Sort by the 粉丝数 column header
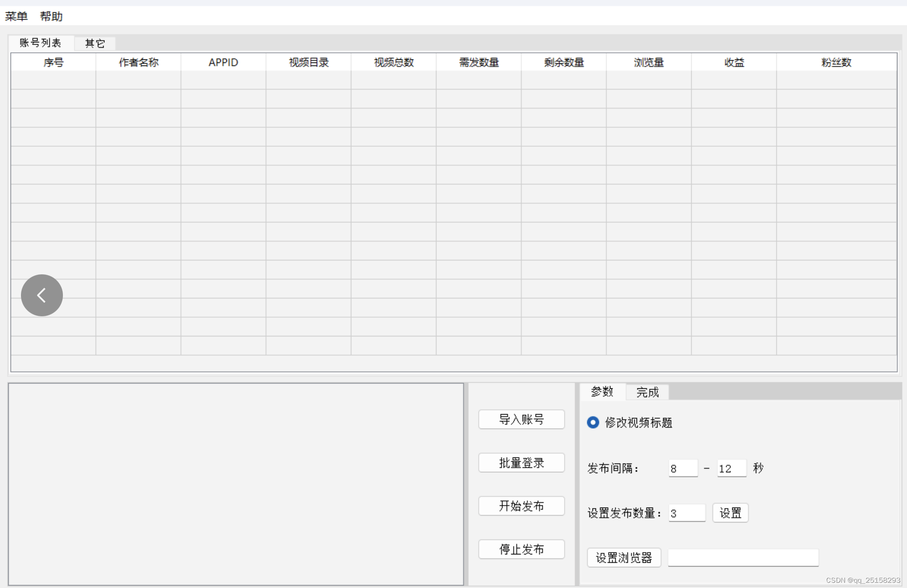907x588 pixels. [x=836, y=62]
